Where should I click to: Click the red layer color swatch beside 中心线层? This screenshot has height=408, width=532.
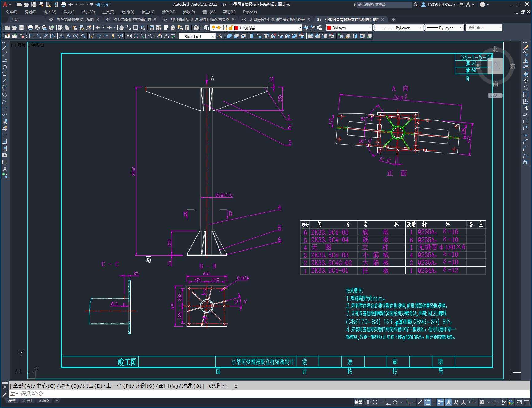pos(237,28)
